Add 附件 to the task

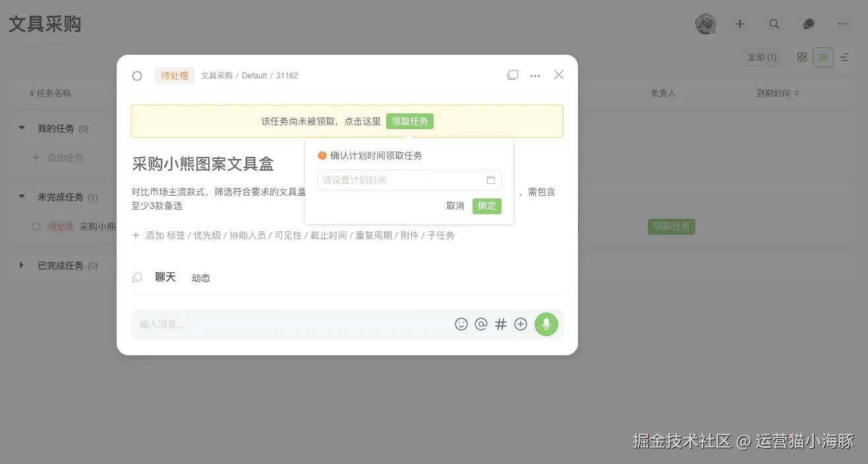(410, 235)
